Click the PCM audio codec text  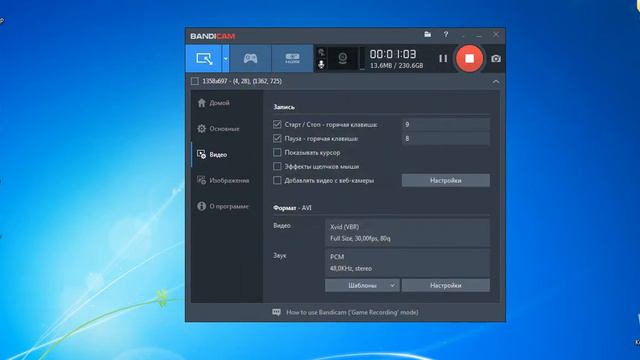click(x=337, y=257)
